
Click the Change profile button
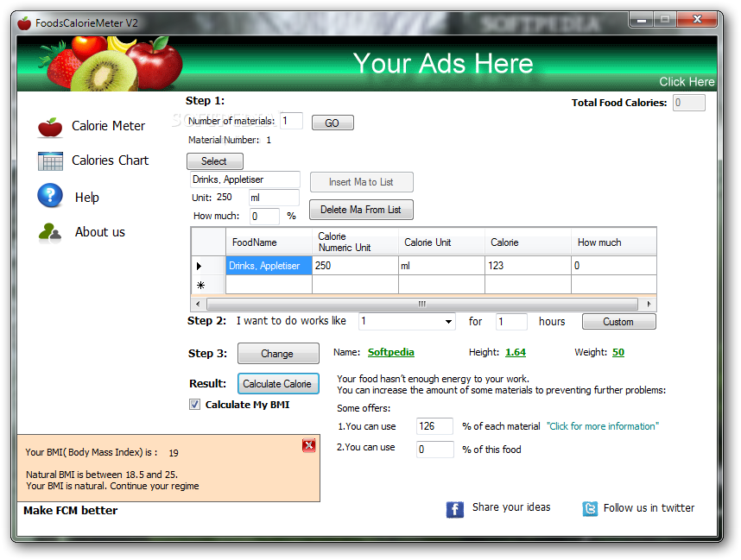[278, 354]
